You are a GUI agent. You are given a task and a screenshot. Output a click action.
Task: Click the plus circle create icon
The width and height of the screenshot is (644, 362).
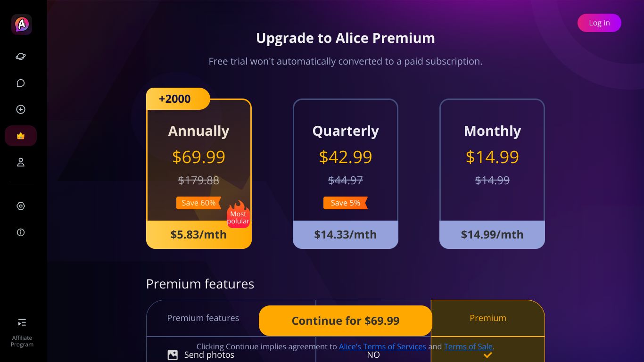point(21,109)
